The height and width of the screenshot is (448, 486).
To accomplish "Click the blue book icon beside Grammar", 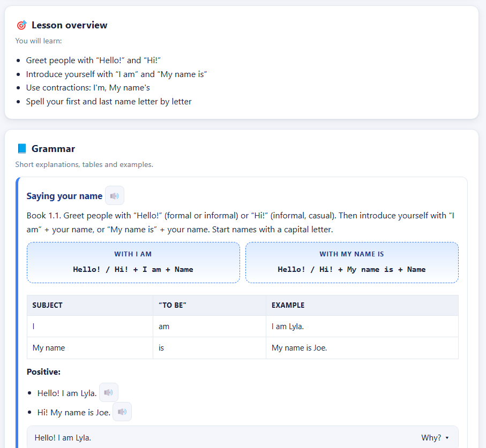I will pos(21,149).
